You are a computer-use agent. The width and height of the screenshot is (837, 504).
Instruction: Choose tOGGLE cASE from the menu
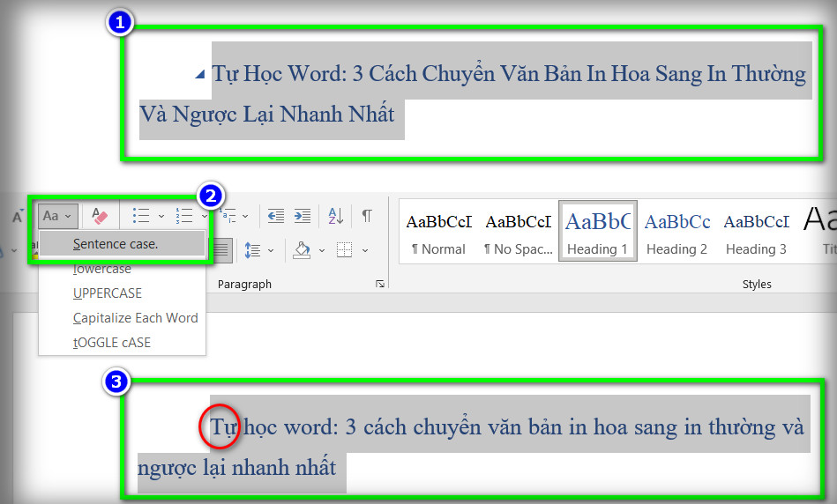click(x=123, y=343)
